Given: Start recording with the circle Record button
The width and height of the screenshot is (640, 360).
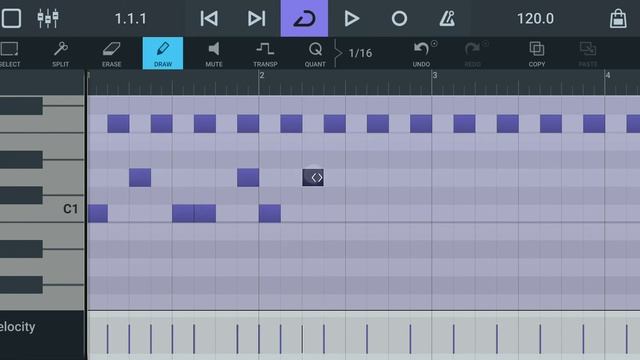Looking at the screenshot, I should 399,18.
